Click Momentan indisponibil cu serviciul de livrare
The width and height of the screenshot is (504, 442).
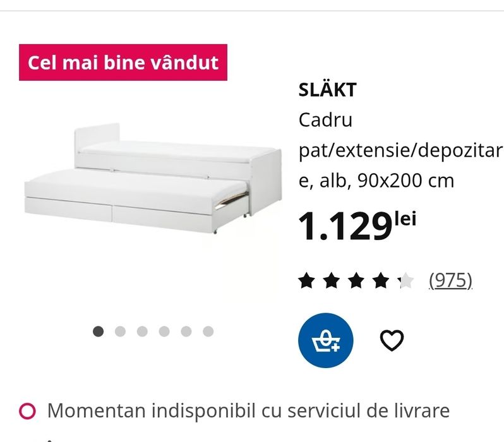(x=248, y=410)
